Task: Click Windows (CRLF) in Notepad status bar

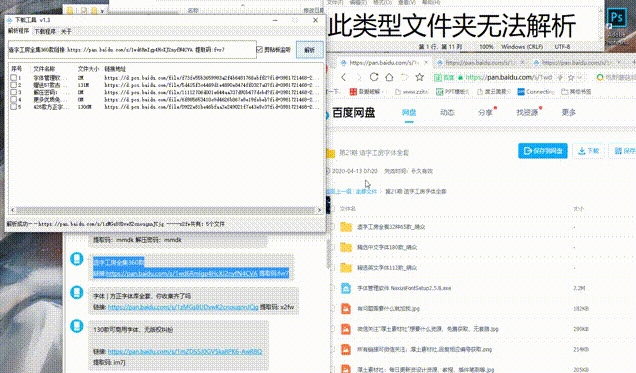Action: 522,47
